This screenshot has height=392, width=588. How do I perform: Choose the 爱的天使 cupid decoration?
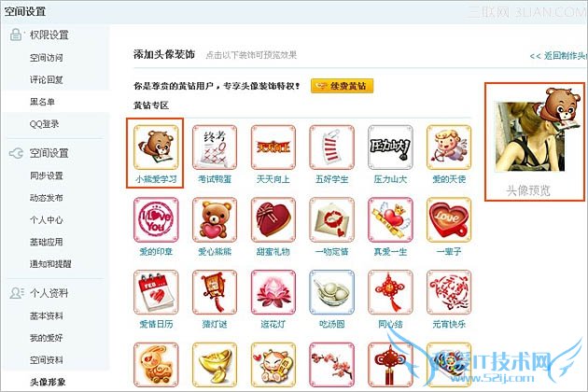click(x=449, y=147)
